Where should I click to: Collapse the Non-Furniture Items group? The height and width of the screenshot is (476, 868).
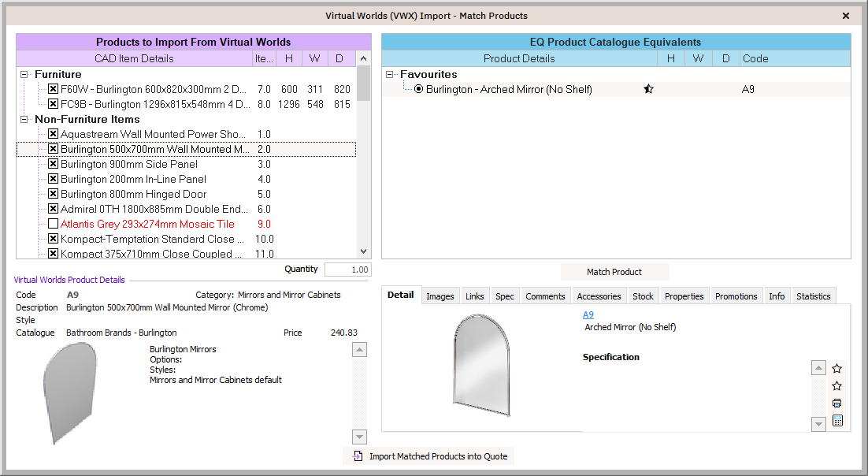click(24, 120)
